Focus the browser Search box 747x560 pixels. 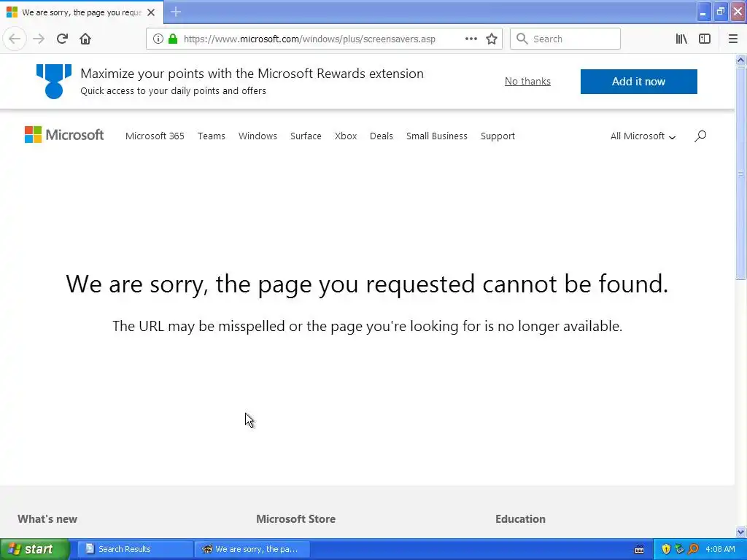(x=565, y=39)
